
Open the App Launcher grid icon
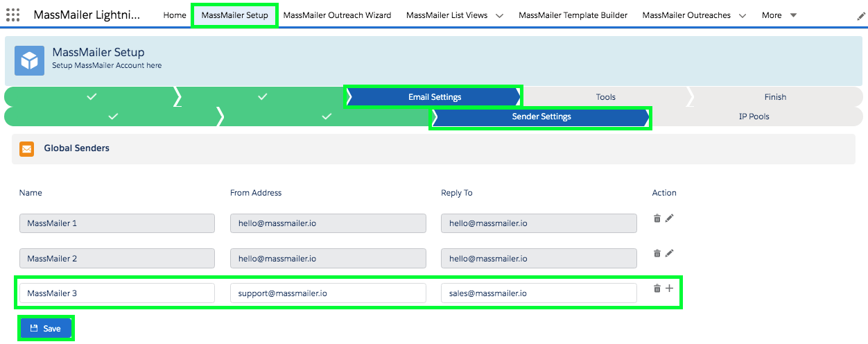pos(12,15)
